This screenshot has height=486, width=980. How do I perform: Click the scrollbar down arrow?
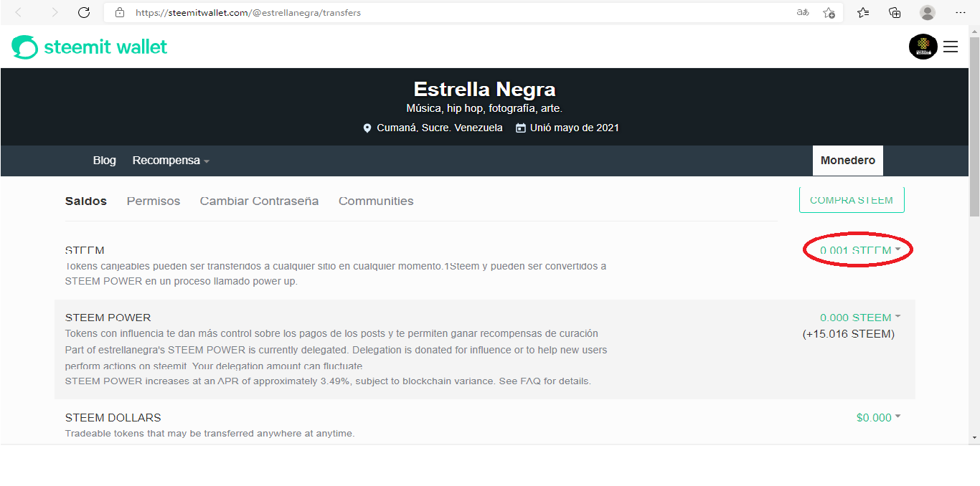tap(974, 437)
